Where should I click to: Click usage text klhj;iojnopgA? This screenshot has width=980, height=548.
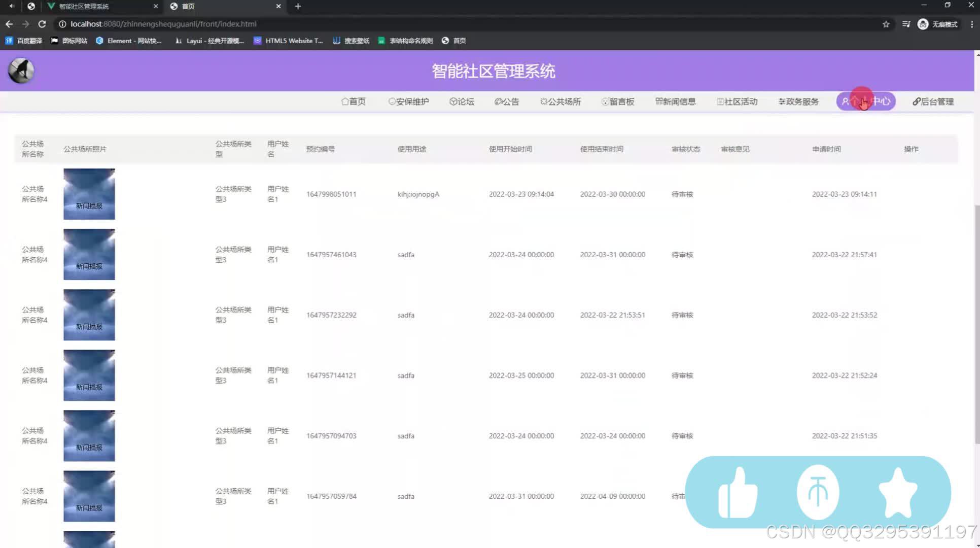point(418,194)
